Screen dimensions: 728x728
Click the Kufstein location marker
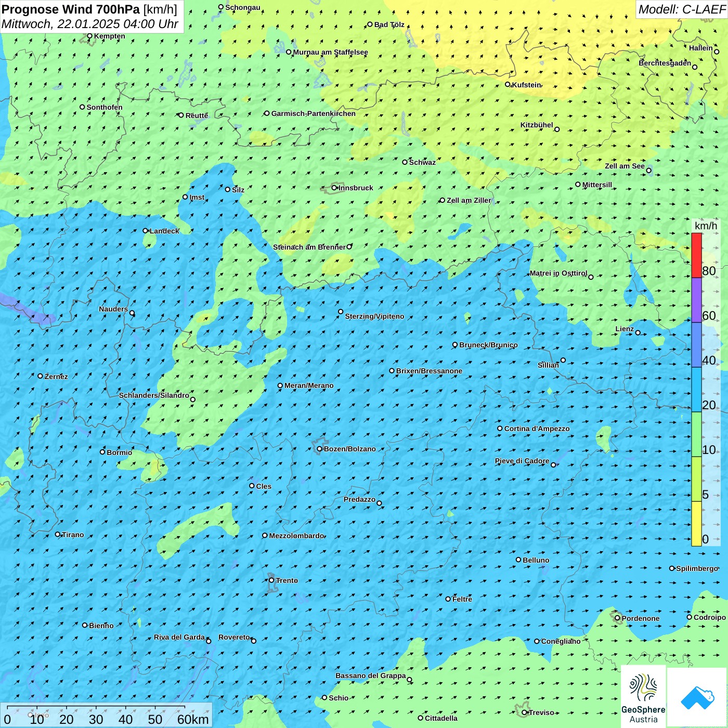click(x=508, y=84)
